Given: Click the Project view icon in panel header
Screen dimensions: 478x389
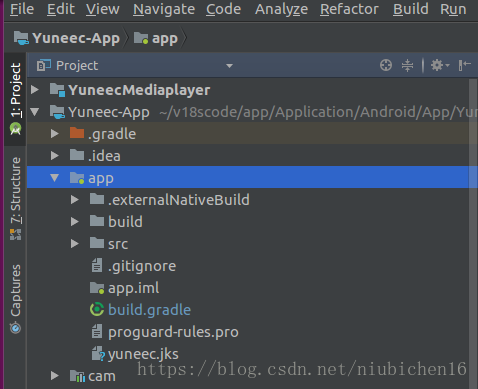Looking at the screenshot, I should (44, 65).
